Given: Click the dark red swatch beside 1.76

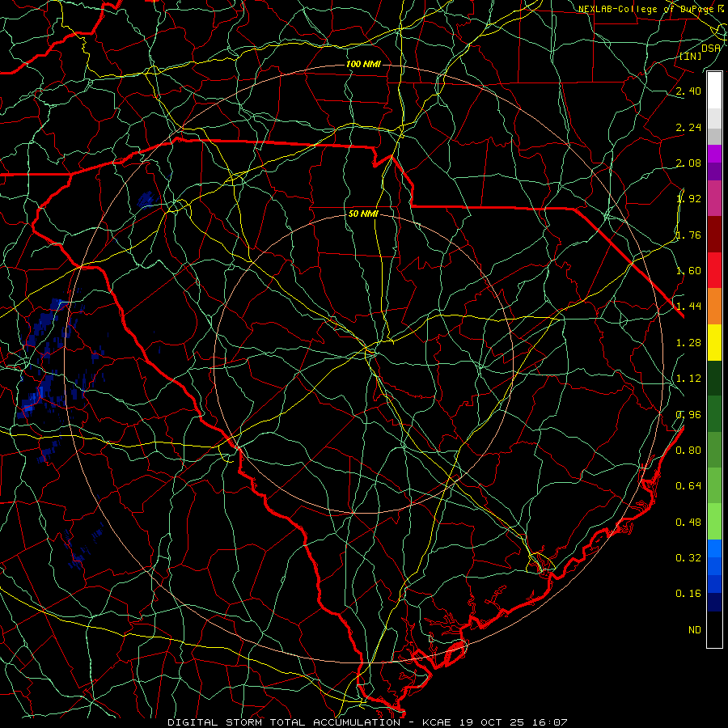Looking at the screenshot, I should pos(714,235).
